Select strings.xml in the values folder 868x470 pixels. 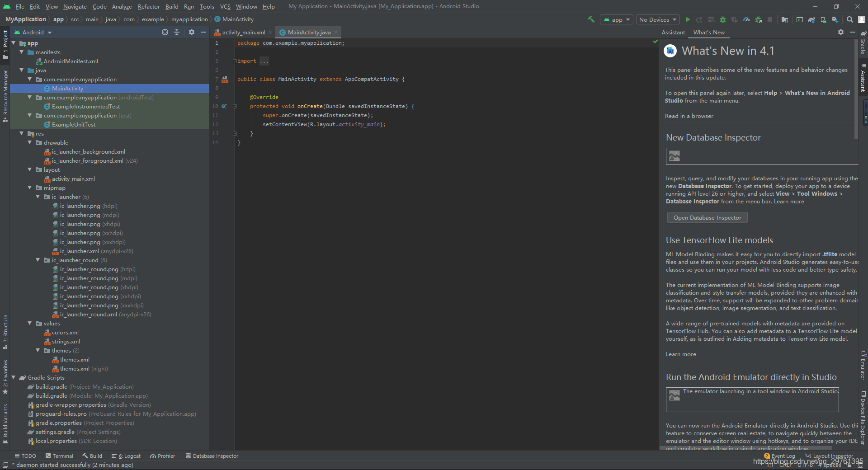(66, 341)
